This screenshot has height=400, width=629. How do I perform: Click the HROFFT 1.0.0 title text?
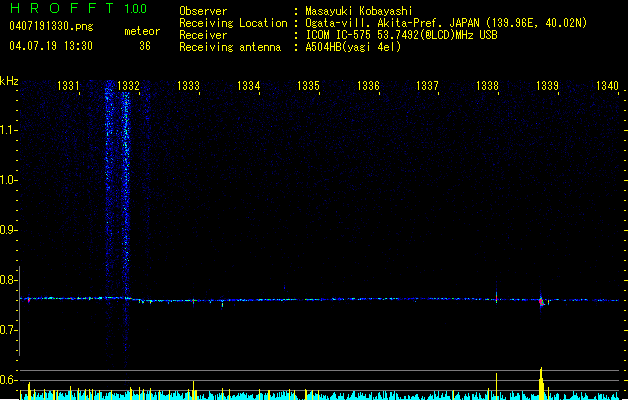tap(79, 8)
